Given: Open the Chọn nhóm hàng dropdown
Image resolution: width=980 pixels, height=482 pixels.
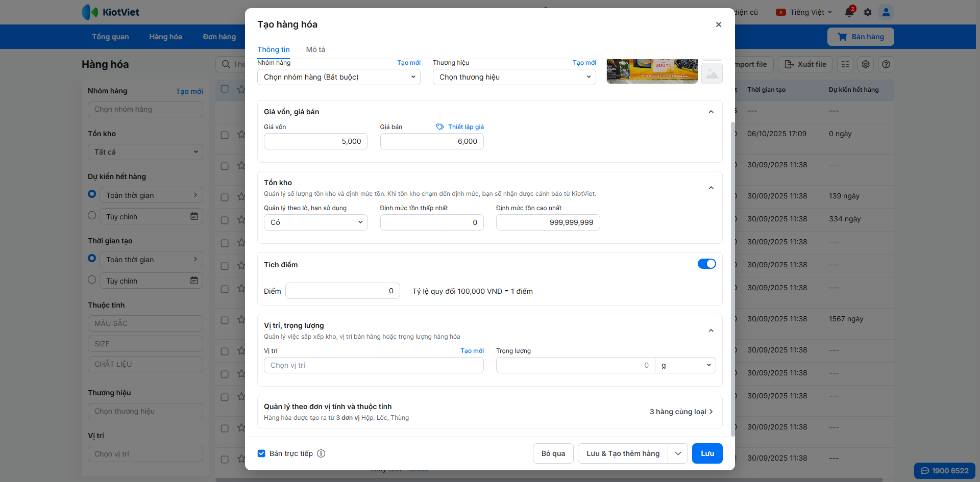Looking at the screenshot, I should click(338, 77).
